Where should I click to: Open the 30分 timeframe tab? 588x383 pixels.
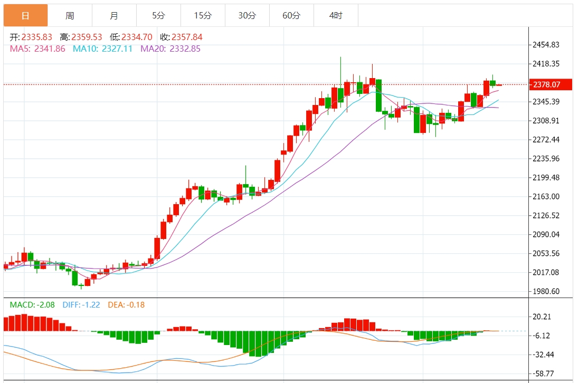[x=246, y=15]
